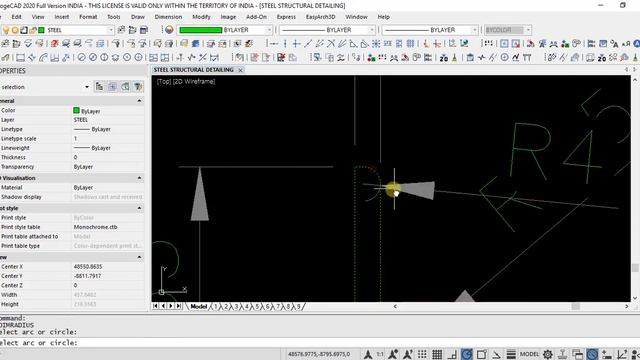
Task: Open the EasyArch3D menu
Action: tap(320, 17)
